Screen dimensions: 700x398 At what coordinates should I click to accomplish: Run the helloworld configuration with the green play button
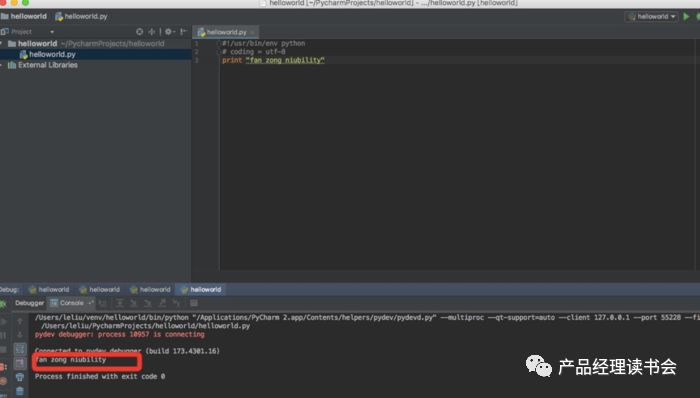(x=687, y=17)
